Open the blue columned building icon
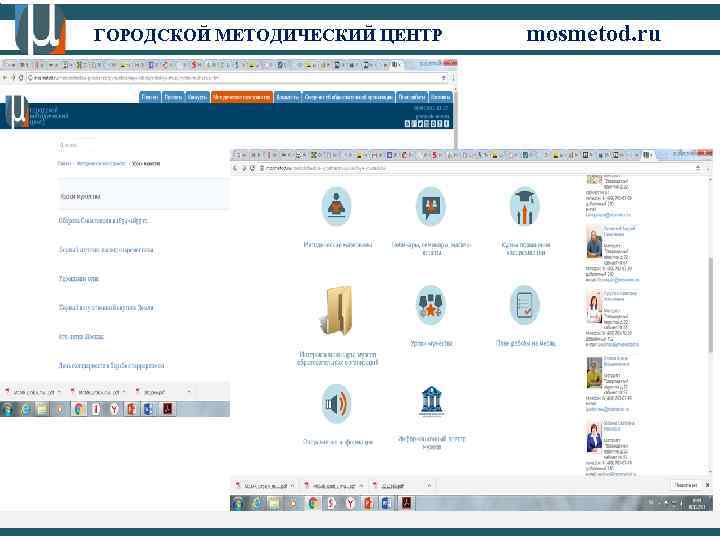The height and width of the screenshot is (540, 720). [x=431, y=401]
